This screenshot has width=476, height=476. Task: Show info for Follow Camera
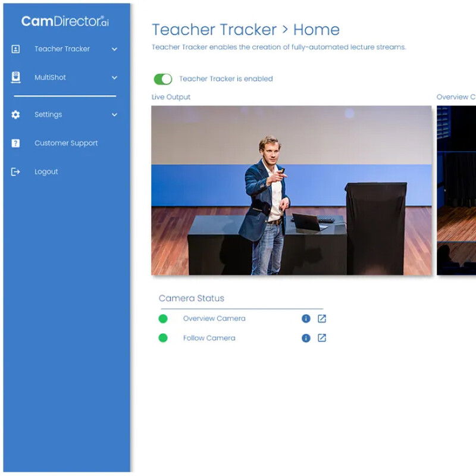point(306,338)
